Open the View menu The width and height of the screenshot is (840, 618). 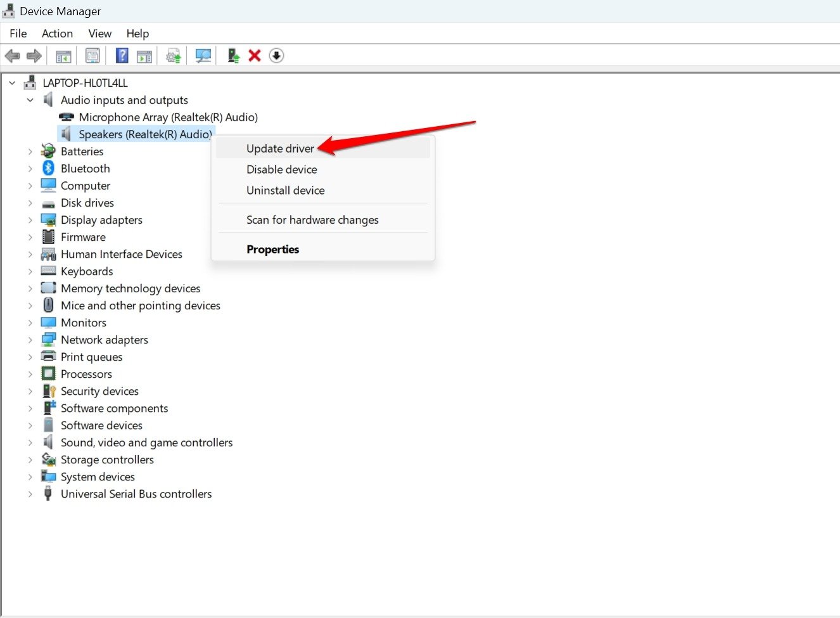pyautogui.click(x=99, y=33)
